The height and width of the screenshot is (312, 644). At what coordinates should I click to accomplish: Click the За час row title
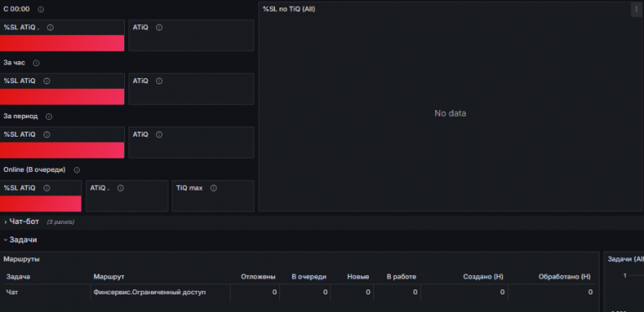(14, 63)
